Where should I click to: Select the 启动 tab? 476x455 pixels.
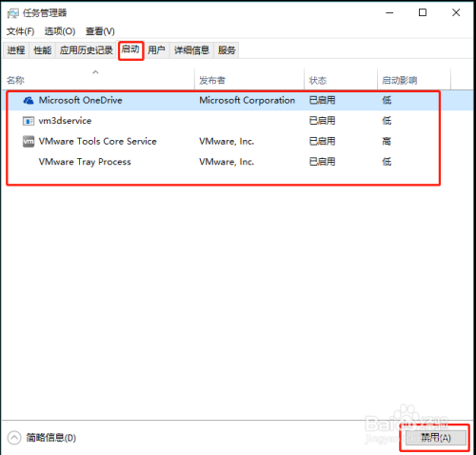pyautogui.click(x=130, y=49)
